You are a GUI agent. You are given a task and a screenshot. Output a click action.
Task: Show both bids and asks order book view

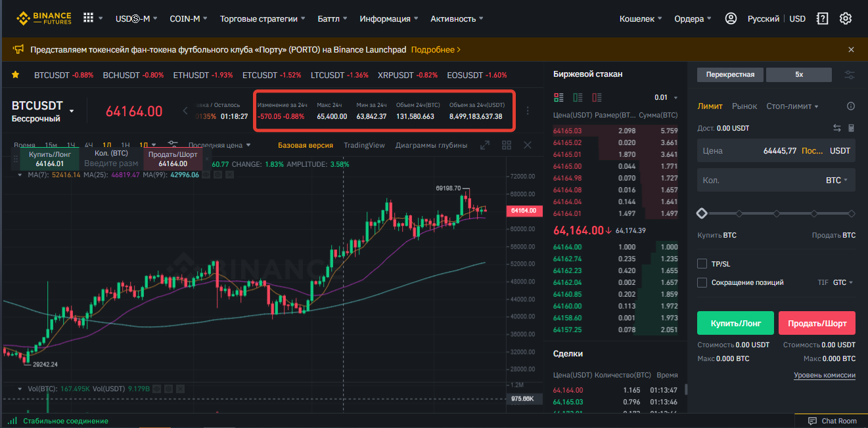coord(559,98)
